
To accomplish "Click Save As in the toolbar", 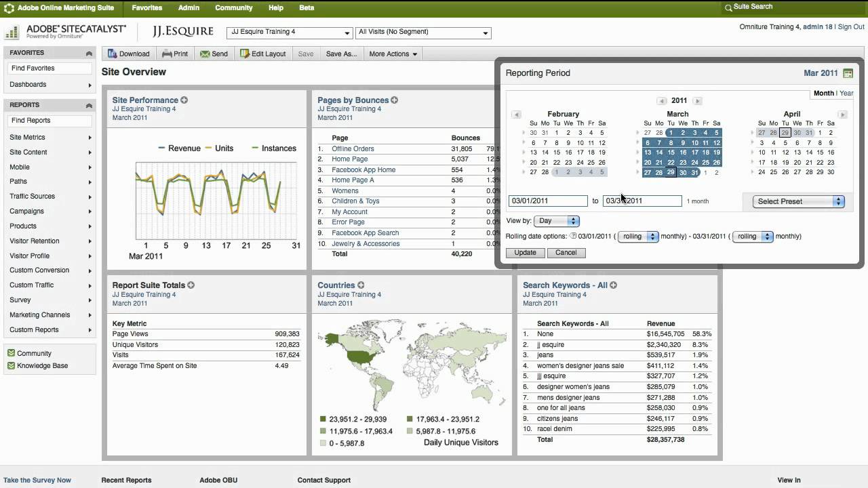I will tap(341, 54).
